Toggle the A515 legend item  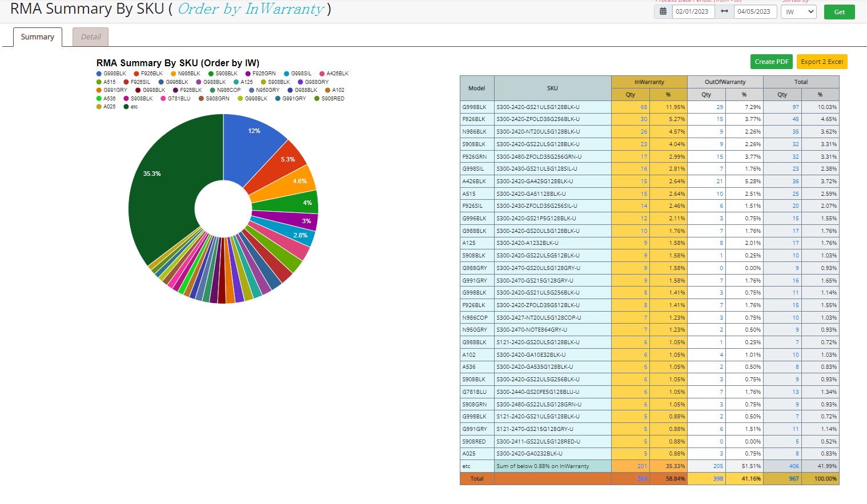click(x=106, y=82)
